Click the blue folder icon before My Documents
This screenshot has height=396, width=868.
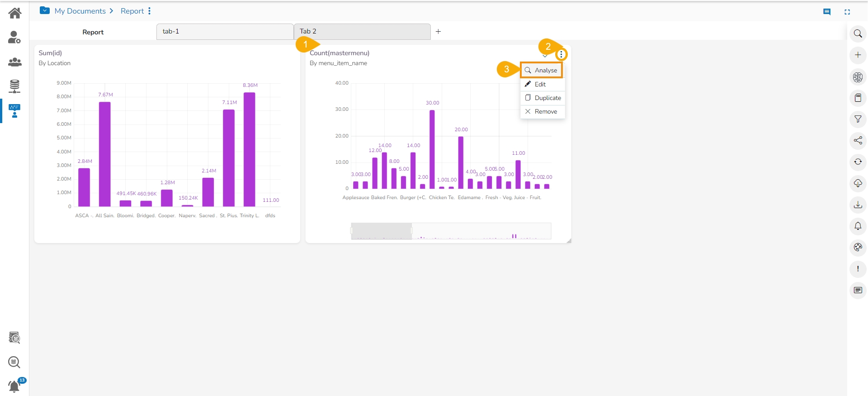pyautogui.click(x=45, y=10)
